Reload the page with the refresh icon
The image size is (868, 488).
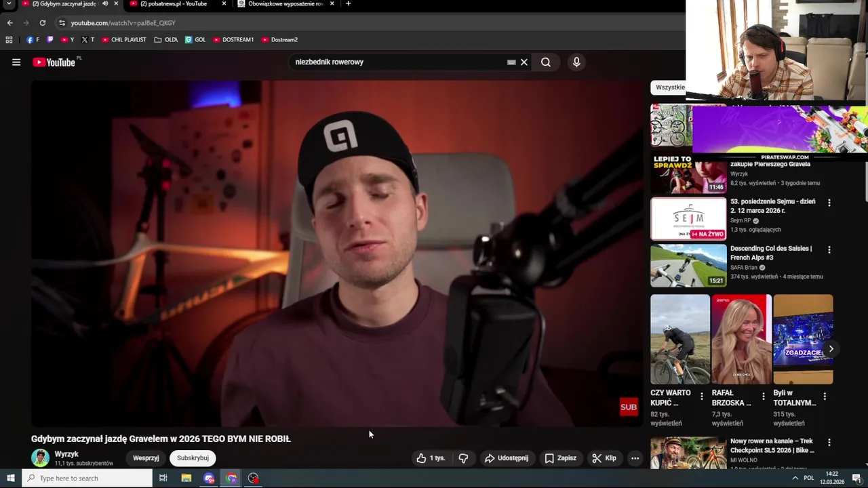coord(42,22)
